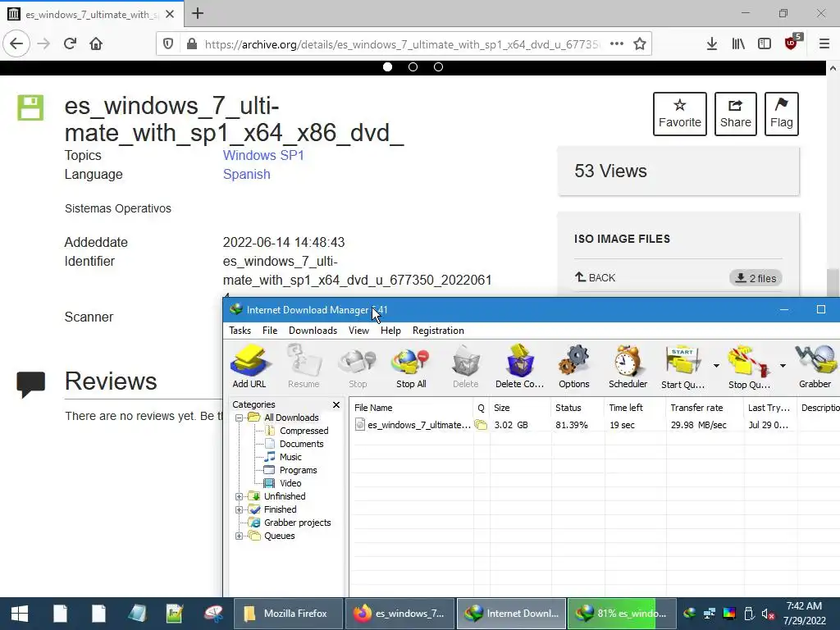Screen dimensions: 840x630
Task: Switch to 81% es_windo taskbar item
Action: point(622,614)
